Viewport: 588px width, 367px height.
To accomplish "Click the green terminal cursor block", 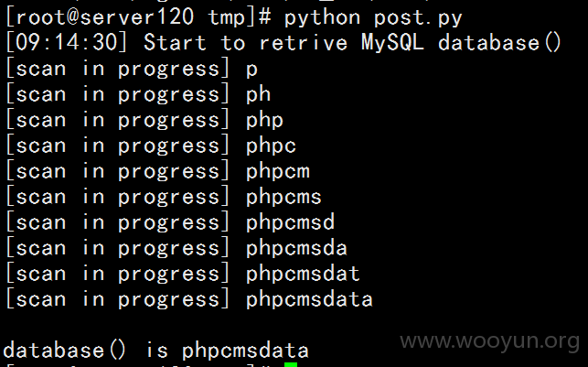I will point(291,365).
